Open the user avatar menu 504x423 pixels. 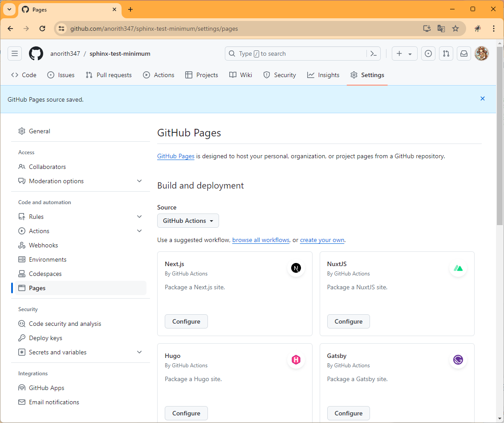click(x=481, y=54)
